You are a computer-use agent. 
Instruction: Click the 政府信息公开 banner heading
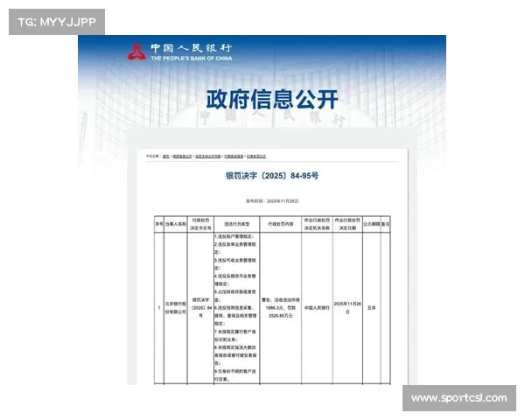[272, 99]
